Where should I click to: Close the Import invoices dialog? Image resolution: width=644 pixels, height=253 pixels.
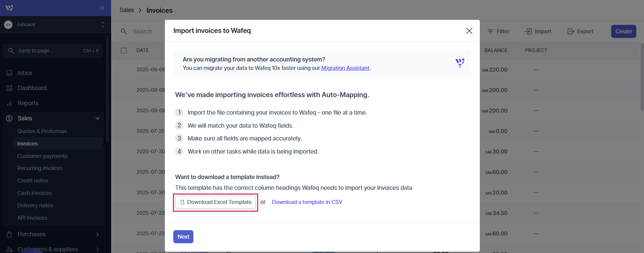pyautogui.click(x=469, y=31)
